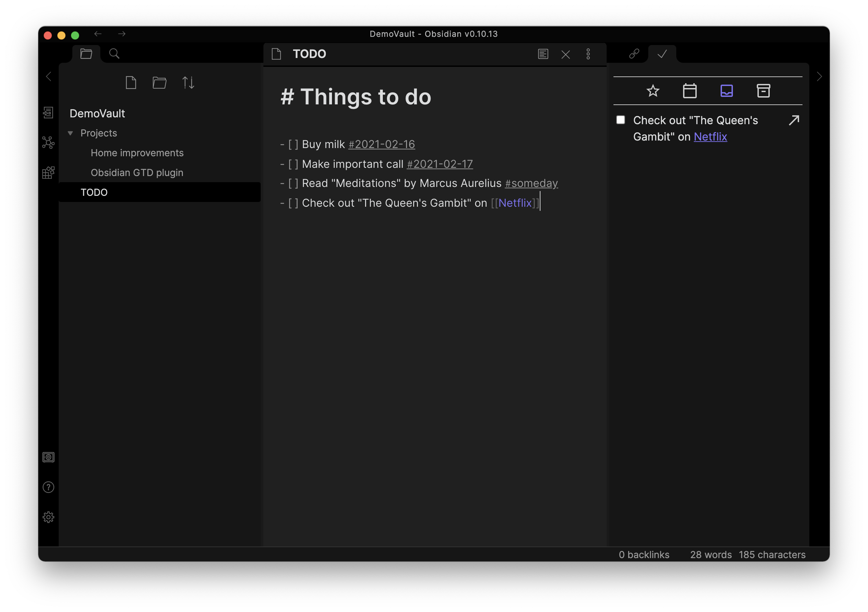The height and width of the screenshot is (612, 868).
Task: Open the Netflix link in task panel
Action: 710,137
